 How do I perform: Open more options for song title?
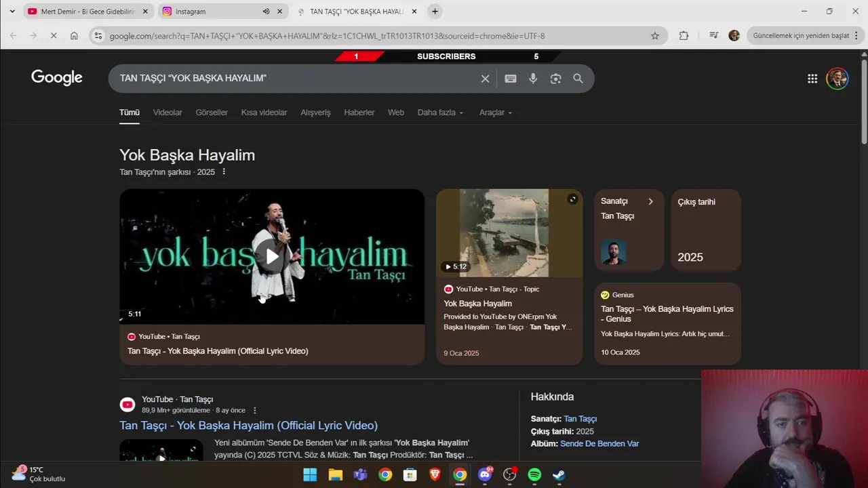click(224, 172)
